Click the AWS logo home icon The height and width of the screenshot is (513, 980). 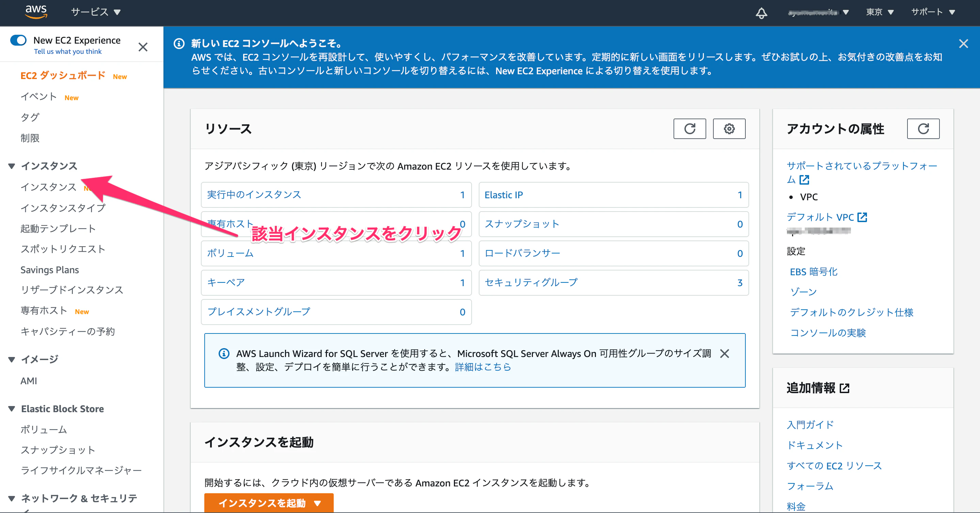point(36,12)
